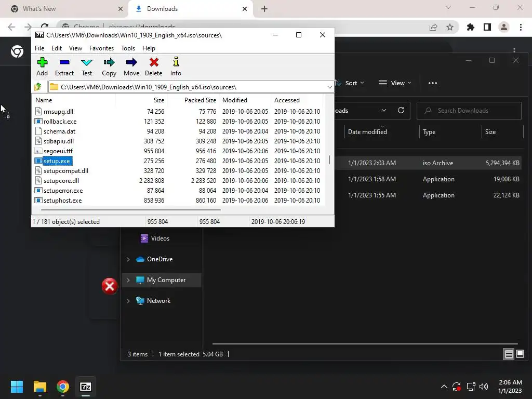Open the Help menu in 7-Zip
Viewport: 532px width, 399px height.
(x=149, y=48)
